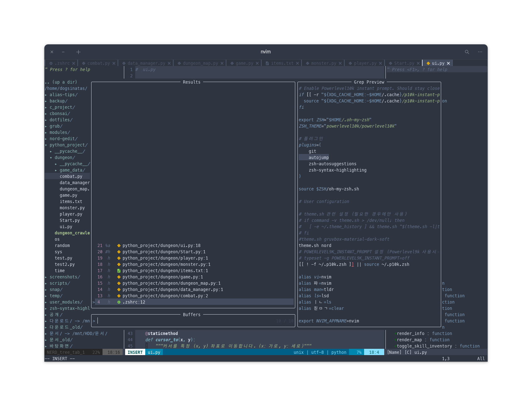Viewport: 532px width, 406px height.
Task: Click the gear icon on .zshrc tab
Action: tap(51, 63)
